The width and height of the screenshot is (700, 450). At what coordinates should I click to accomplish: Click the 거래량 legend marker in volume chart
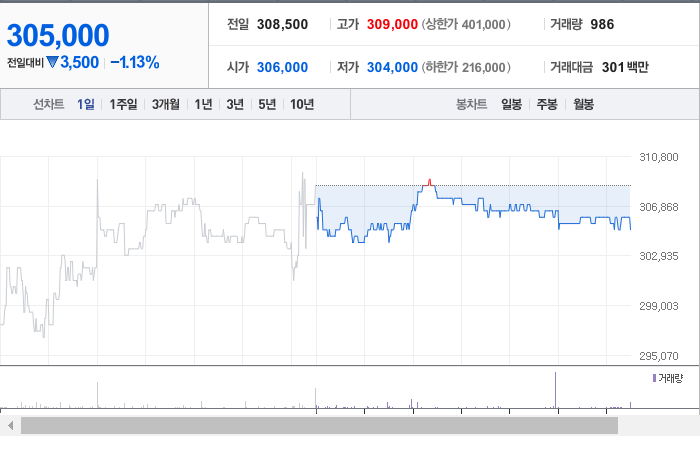coord(654,378)
